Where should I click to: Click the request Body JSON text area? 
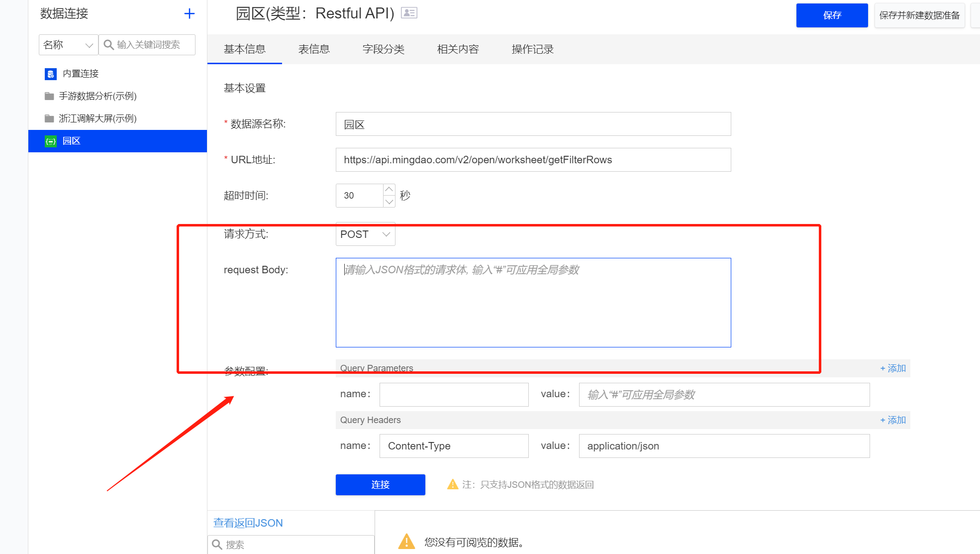coord(533,303)
